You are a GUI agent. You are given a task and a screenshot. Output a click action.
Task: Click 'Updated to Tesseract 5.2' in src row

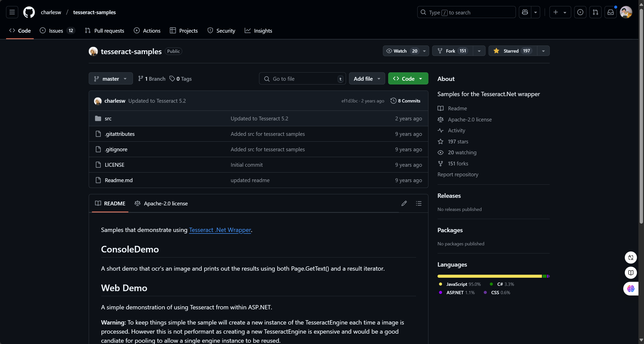click(x=259, y=118)
